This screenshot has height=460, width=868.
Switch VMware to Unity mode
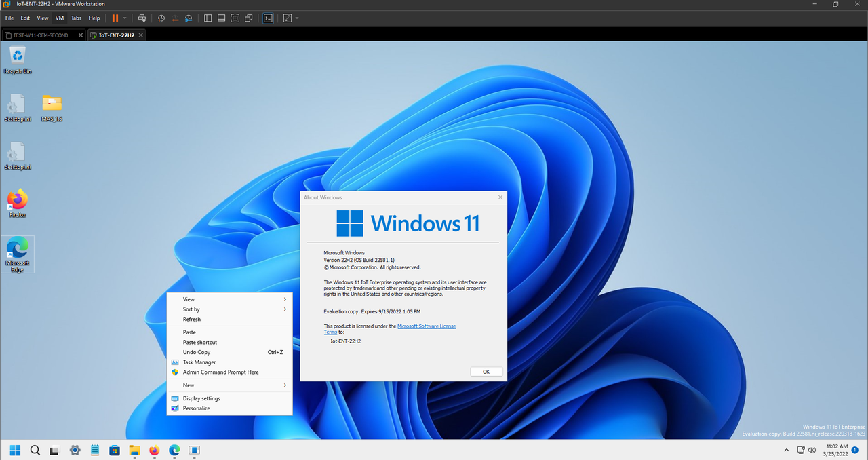click(249, 18)
